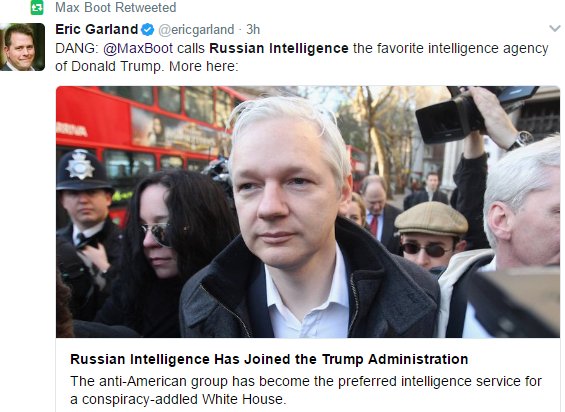Image resolution: width=565 pixels, height=412 pixels.
Task: Click the 3h tweet timestamp
Action: (x=253, y=30)
